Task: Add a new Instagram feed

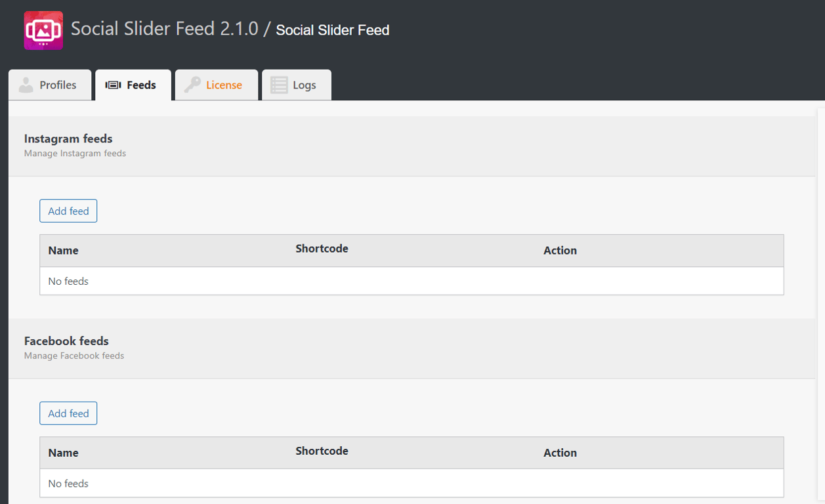Action: click(x=68, y=211)
